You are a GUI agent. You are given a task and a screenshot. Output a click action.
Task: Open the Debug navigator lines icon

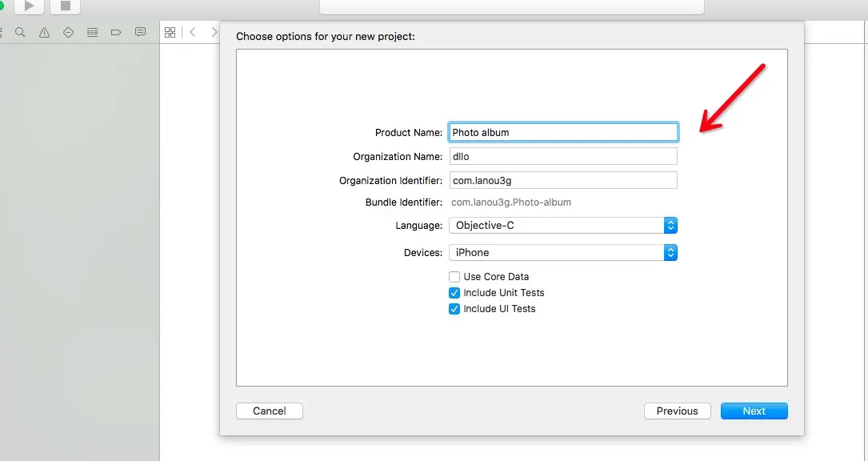(x=93, y=33)
